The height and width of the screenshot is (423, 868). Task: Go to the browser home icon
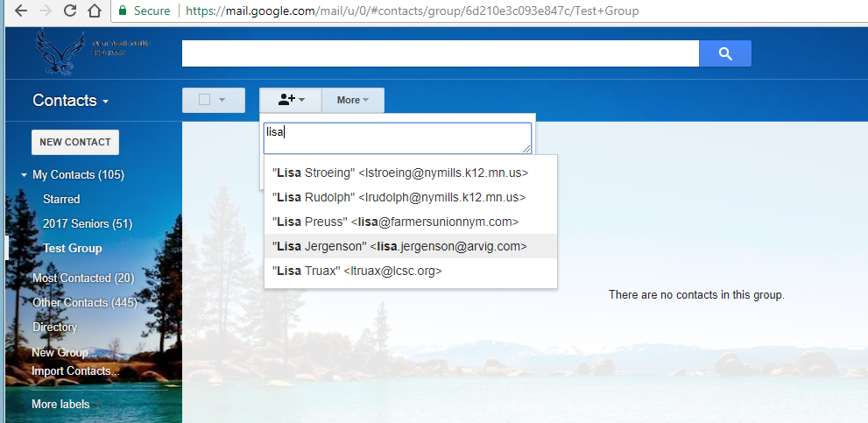coord(95,11)
